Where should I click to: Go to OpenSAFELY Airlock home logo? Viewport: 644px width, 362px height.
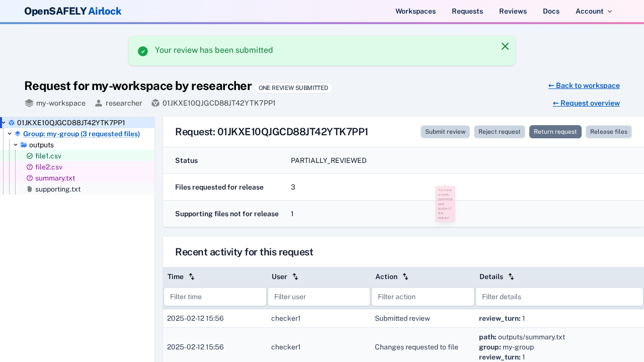pos(73,11)
